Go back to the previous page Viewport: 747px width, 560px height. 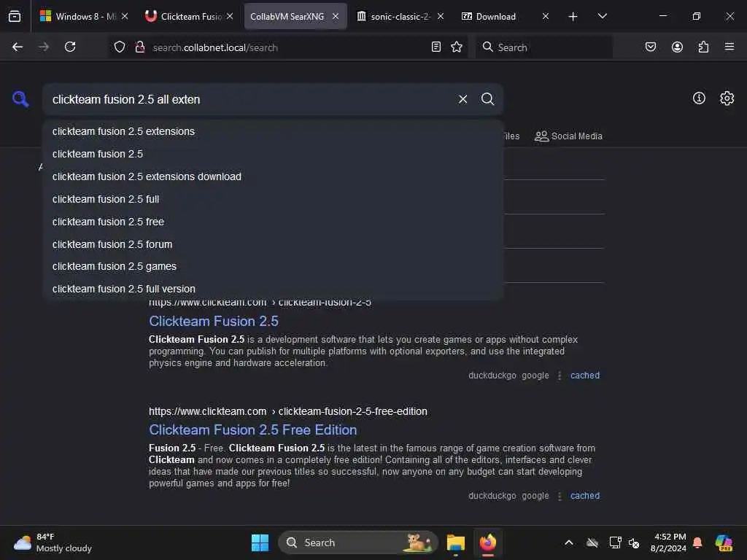18,47
